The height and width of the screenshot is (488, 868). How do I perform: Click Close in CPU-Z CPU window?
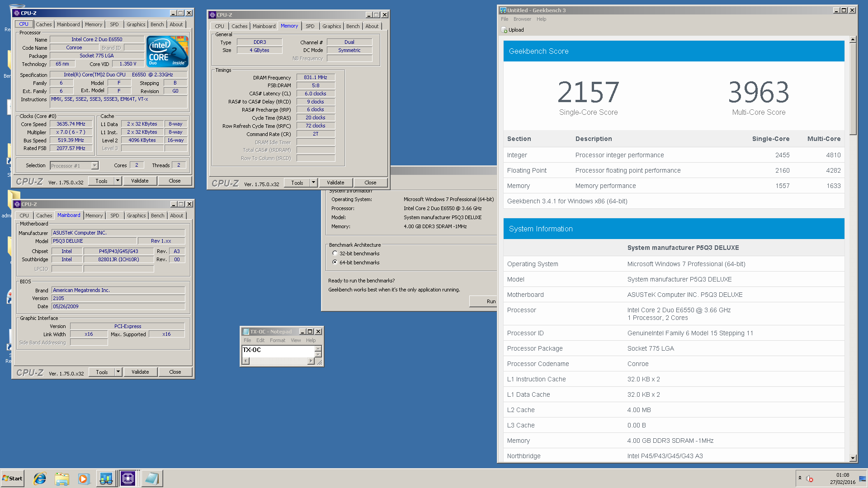pyautogui.click(x=175, y=181)
